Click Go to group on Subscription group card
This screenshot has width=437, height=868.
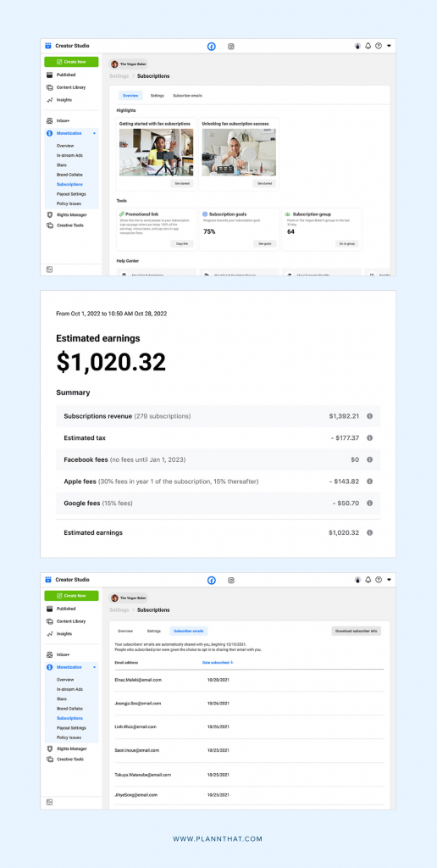pyautogui.click(x=347, y=243)
